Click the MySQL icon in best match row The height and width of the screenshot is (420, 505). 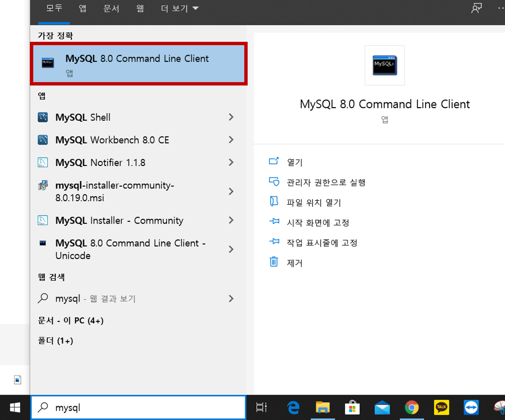[x=48, y=62]
